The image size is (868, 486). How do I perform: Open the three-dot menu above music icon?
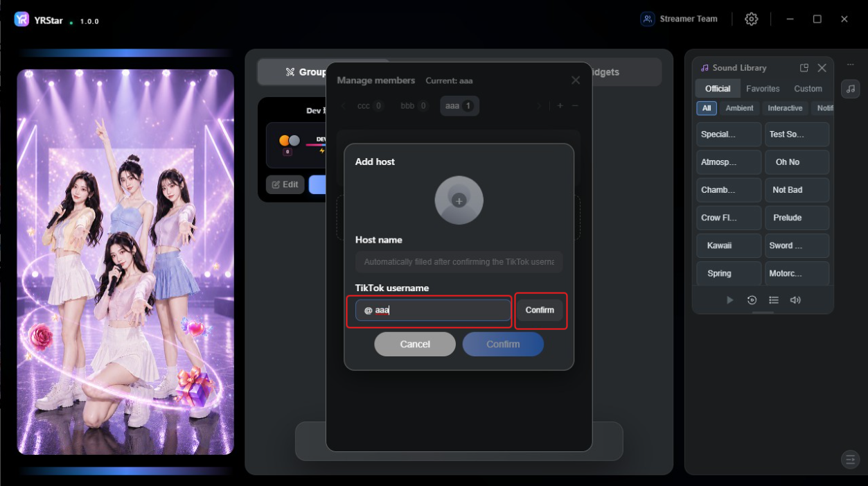click(851, 64)
